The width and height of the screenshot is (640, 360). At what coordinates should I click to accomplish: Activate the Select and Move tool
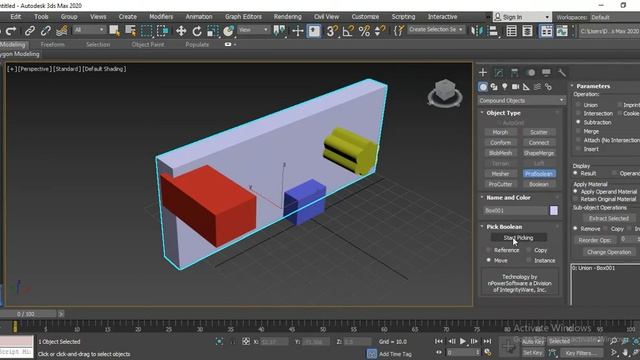click(x=181, y=31)
